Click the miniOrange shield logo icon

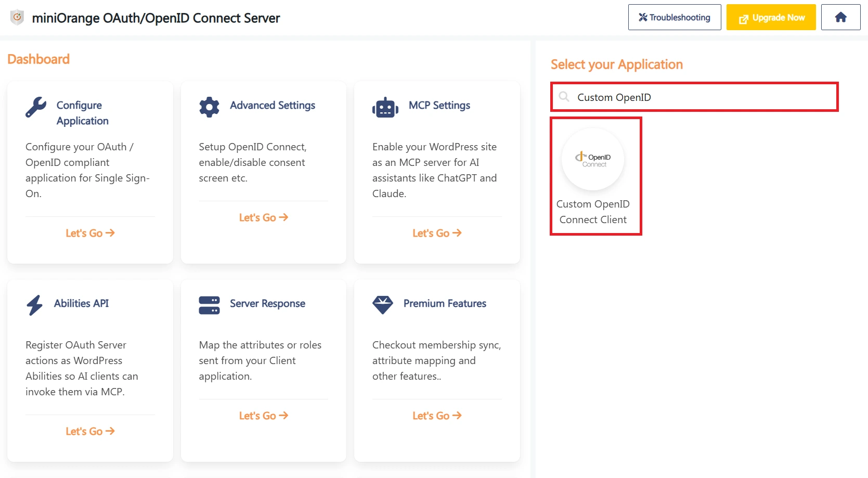(x=17, y=18)
